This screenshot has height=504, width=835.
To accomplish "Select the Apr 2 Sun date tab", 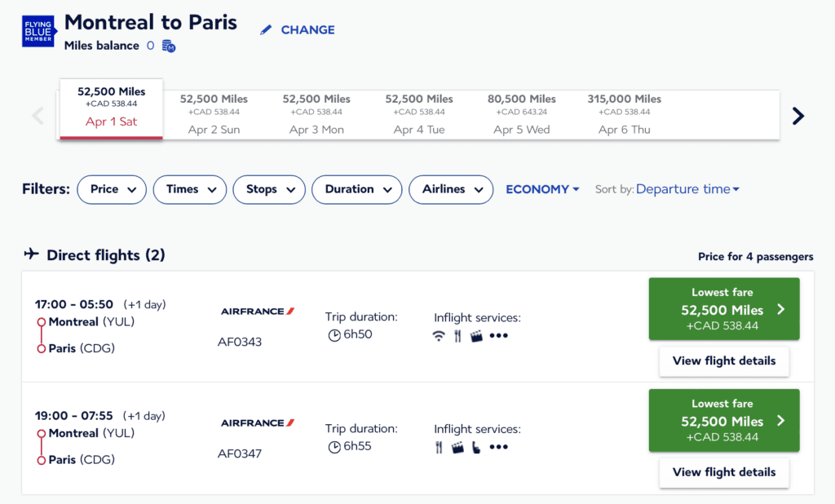I will [x=214, y=114].
